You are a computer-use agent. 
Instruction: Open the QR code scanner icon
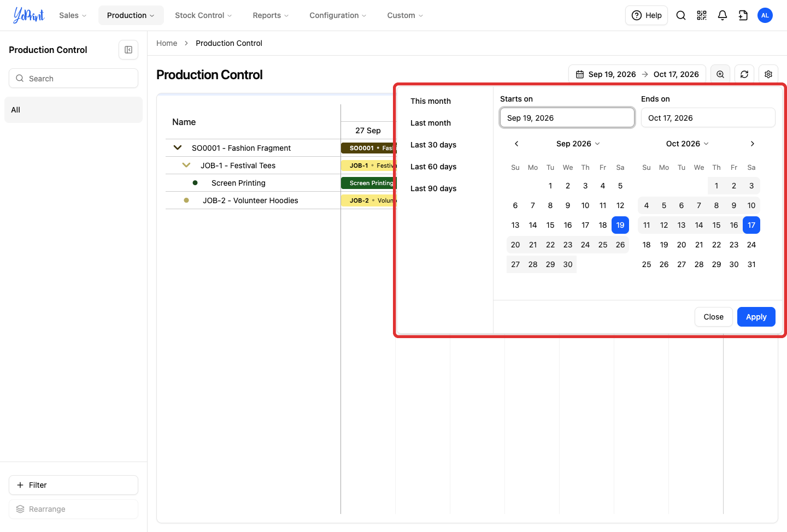702,15
